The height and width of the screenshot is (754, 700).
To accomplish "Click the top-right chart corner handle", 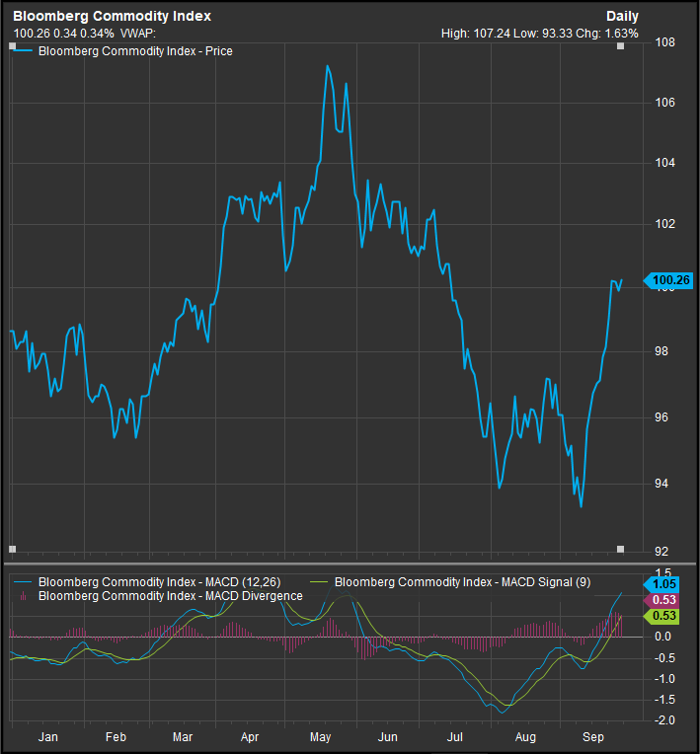I will 621,46.
